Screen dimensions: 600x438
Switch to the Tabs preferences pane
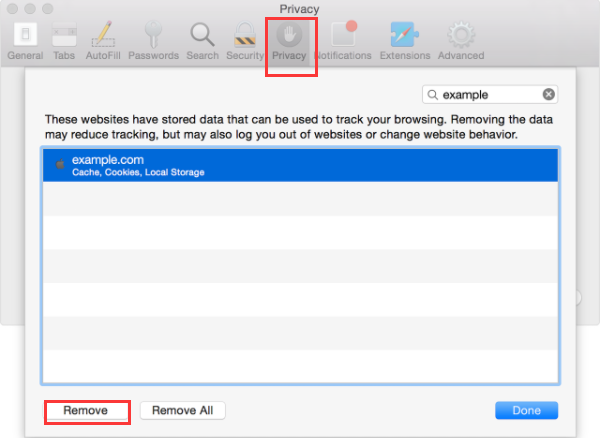tap(63, 40)
